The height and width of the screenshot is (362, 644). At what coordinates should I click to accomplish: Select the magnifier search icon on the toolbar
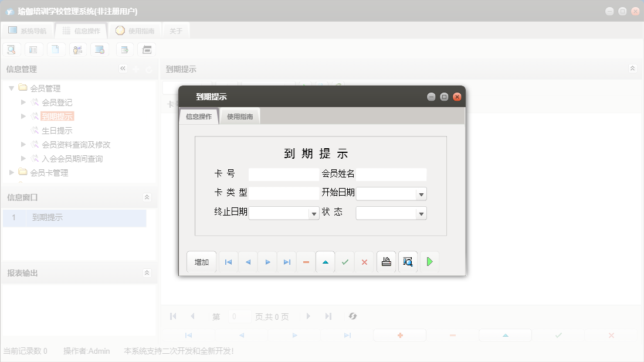pyautogui.click(x=11, y=49)
